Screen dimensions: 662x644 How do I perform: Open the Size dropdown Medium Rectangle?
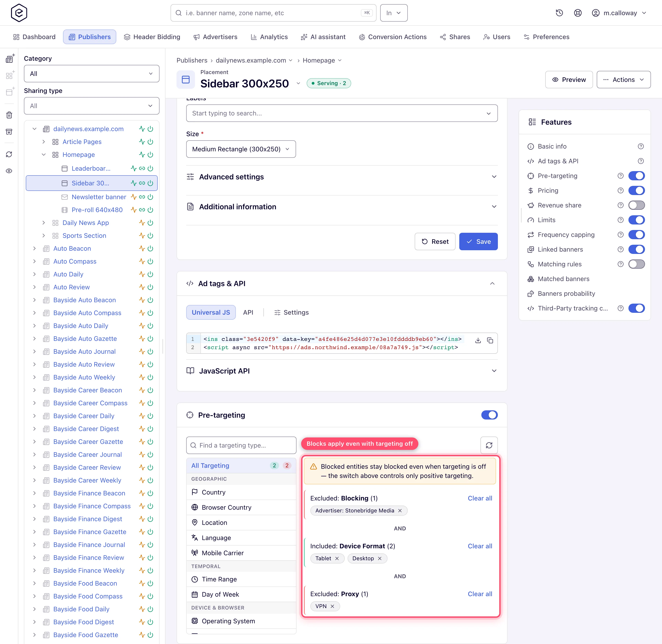pyautogui.click(x=241, y=149)
